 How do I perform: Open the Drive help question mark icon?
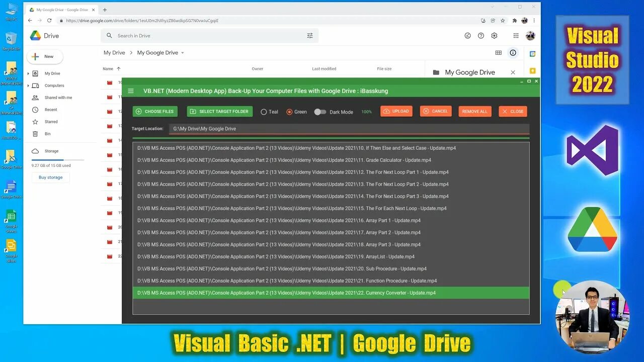pyautogui.click(x=481, y=36)
